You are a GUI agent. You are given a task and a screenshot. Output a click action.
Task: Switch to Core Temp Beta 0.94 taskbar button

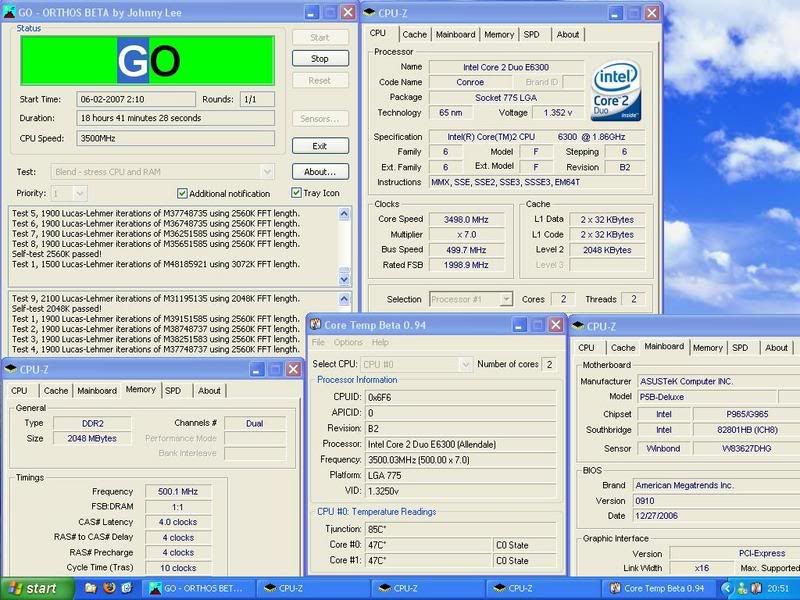click(658, 588)
